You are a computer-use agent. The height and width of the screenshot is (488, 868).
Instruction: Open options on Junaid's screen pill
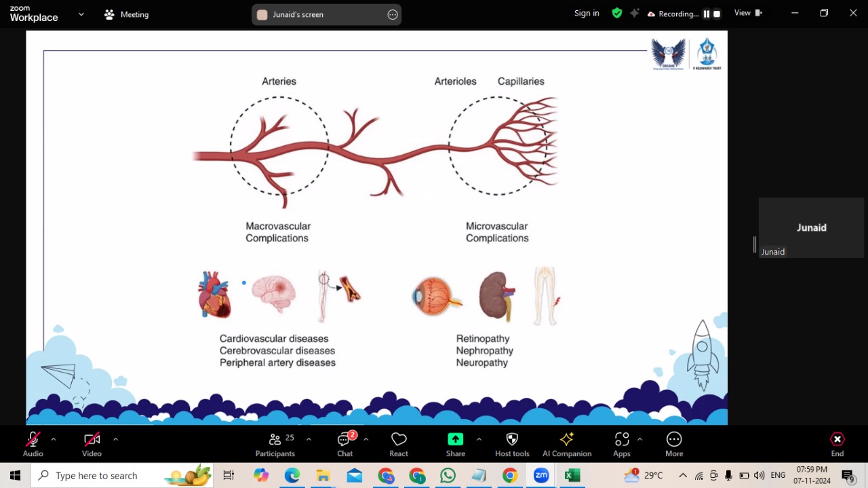click(x=393, y=14)
